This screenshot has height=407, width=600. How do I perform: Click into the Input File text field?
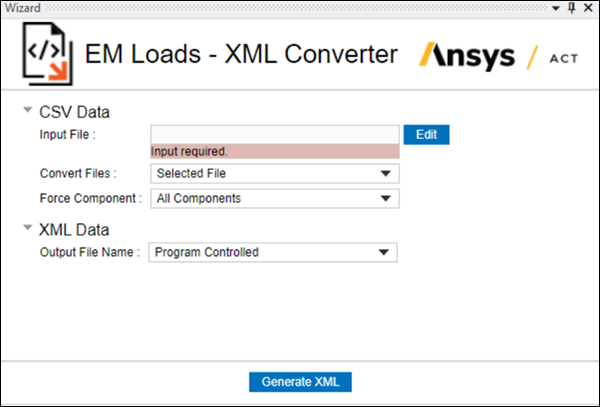(274, 133)
